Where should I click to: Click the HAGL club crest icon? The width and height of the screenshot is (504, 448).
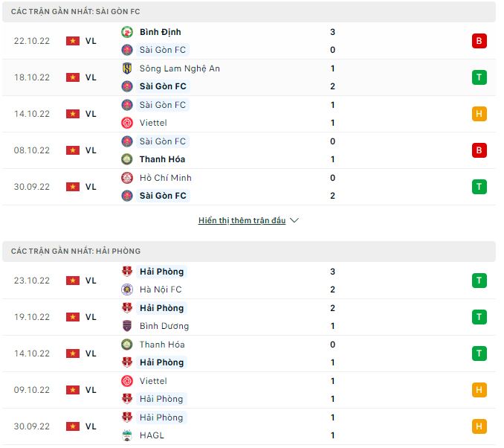[x=126, y=435]
